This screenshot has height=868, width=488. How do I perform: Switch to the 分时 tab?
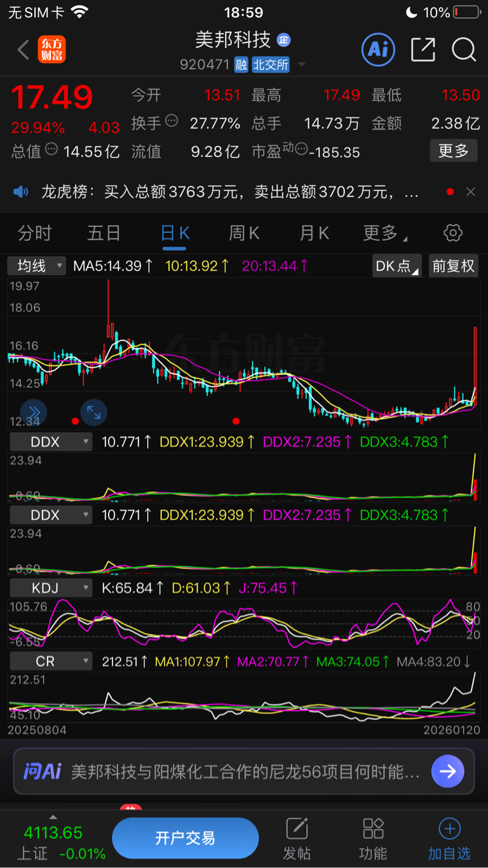[34, 233]
